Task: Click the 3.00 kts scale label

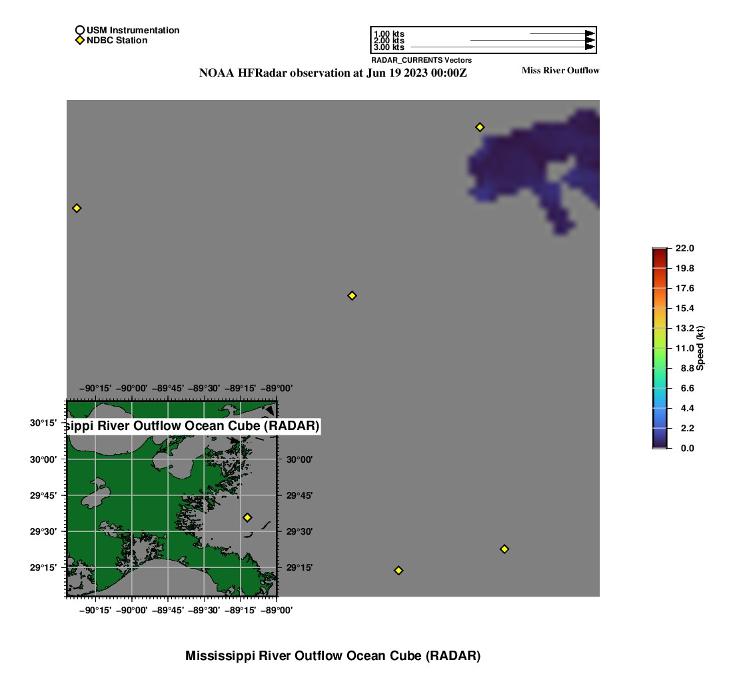Action: pyautogui.click(x=388, y=47)
